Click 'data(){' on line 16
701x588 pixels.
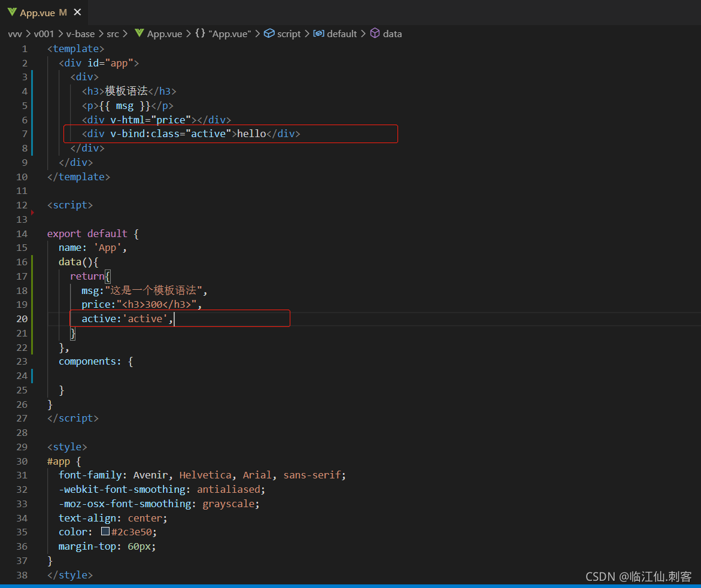[x=78, y=262]
